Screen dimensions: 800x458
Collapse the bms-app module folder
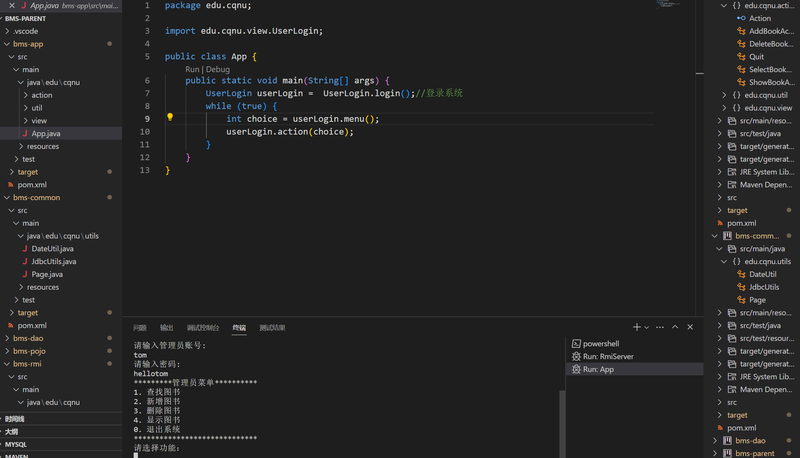point(7,44)
